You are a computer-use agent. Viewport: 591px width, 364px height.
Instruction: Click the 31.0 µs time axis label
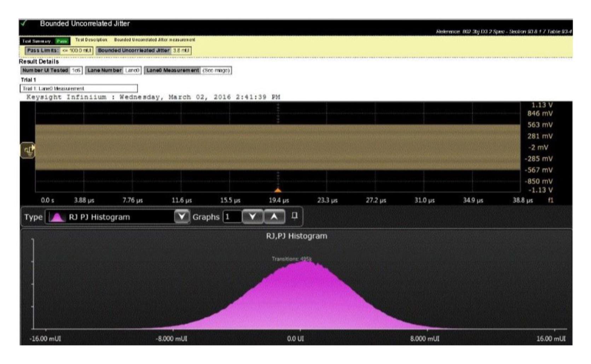point(425,200)
